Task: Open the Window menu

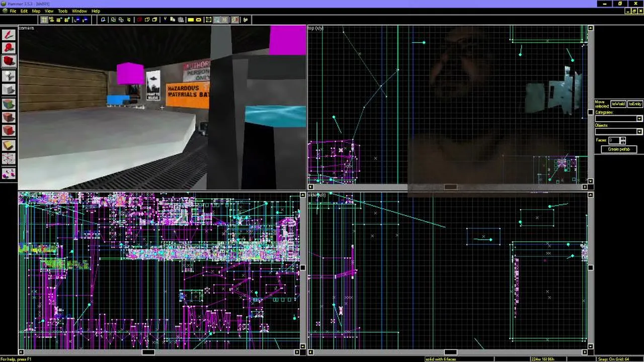Action: (x=79, y=11)
